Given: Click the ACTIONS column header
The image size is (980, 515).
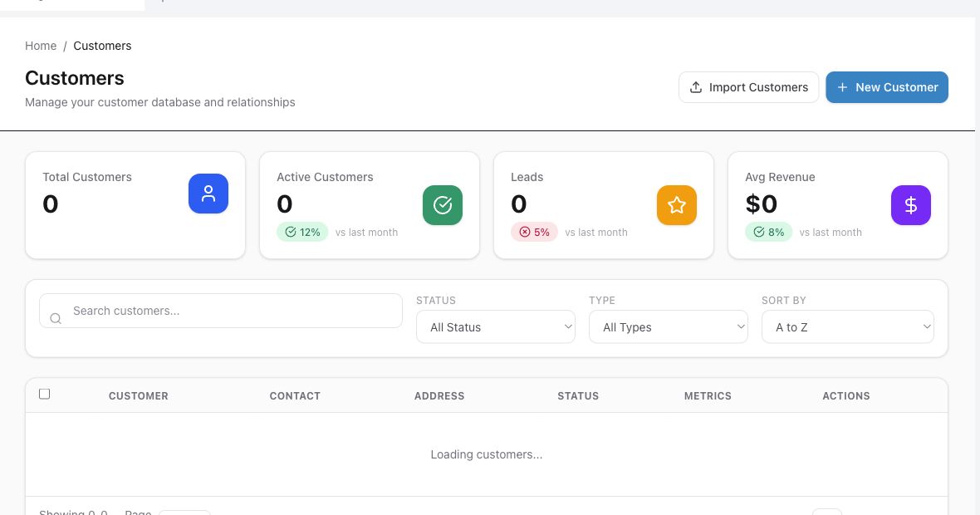Looking at the screenshot, I should [x=846, y=395].
